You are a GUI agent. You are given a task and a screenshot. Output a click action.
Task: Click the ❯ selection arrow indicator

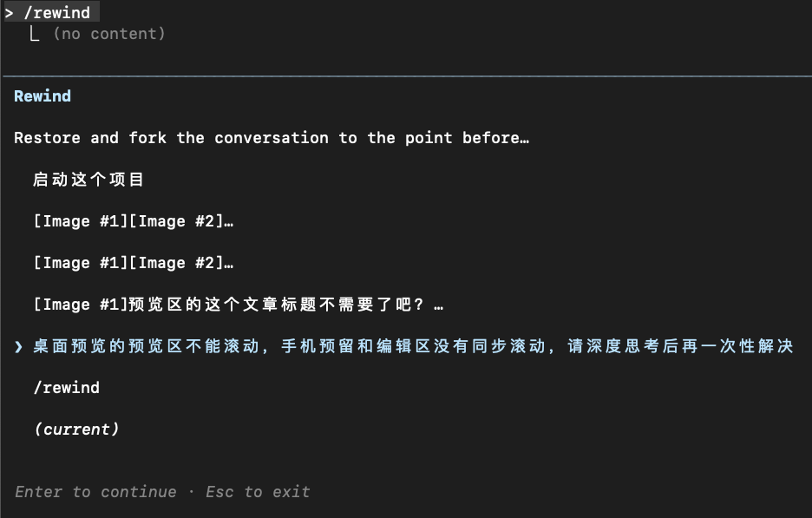point(17,345)
